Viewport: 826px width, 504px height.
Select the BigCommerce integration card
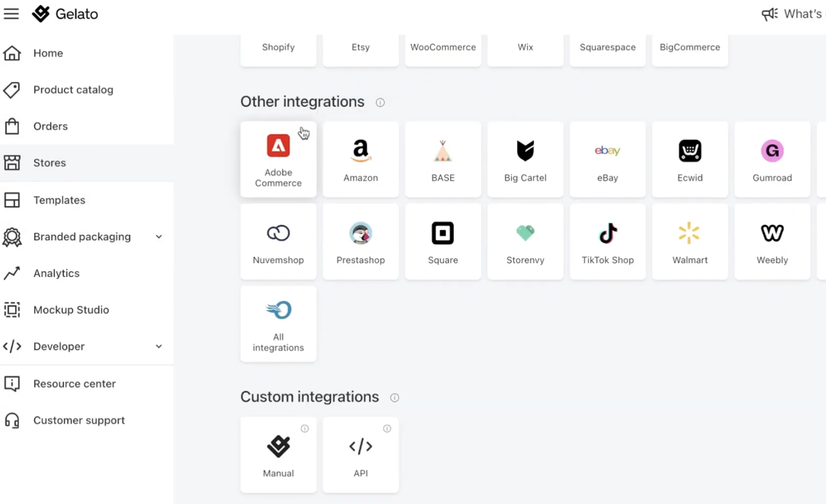tap(690, 51)
